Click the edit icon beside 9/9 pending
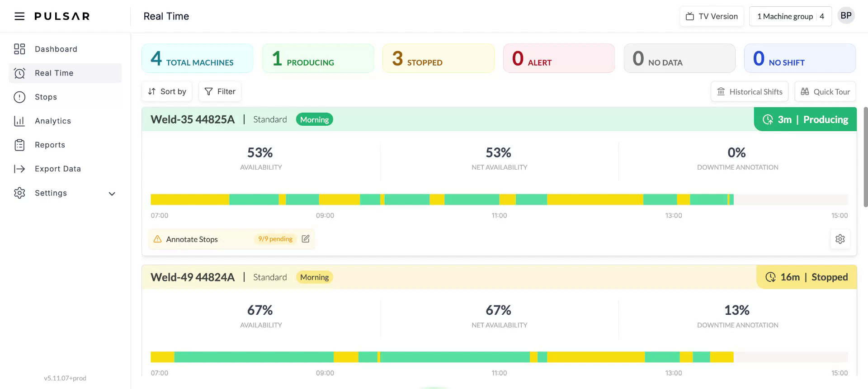The height and width of the screenshot is (389, 868). 306,239
